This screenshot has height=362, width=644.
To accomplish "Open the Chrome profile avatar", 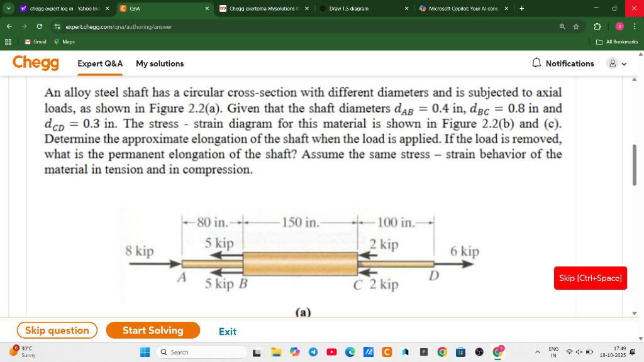I will [x=619, y=26].
